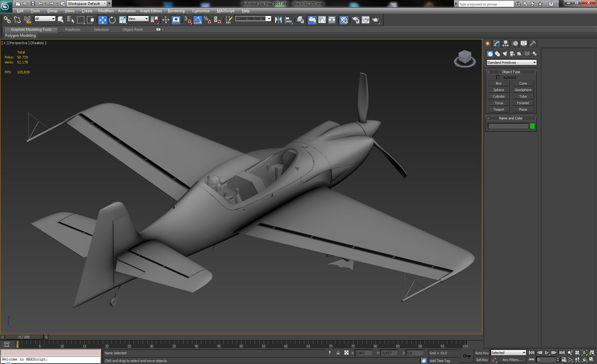
Task: Switch to the Freeform ribbon tab
Action: click(73, 29)
